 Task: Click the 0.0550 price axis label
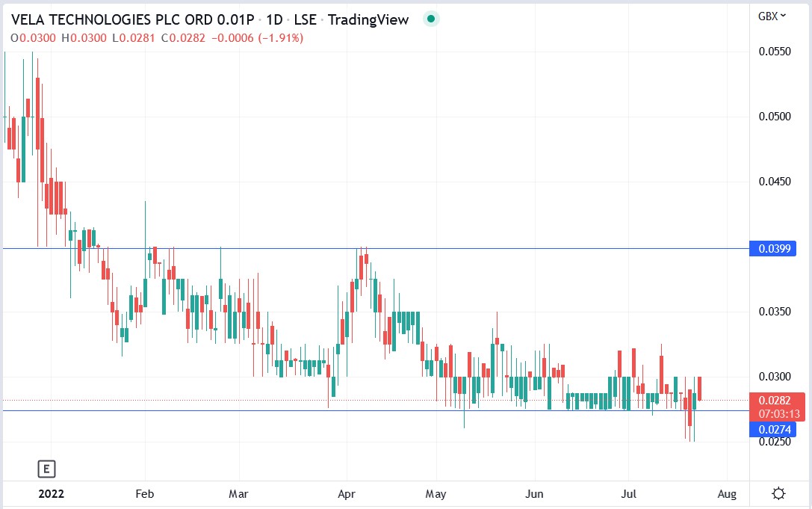tap(775, 52)
